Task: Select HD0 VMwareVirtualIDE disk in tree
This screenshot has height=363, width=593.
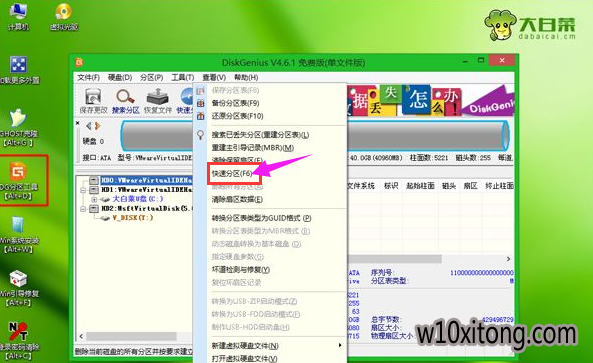Action: tap(146, 180)
